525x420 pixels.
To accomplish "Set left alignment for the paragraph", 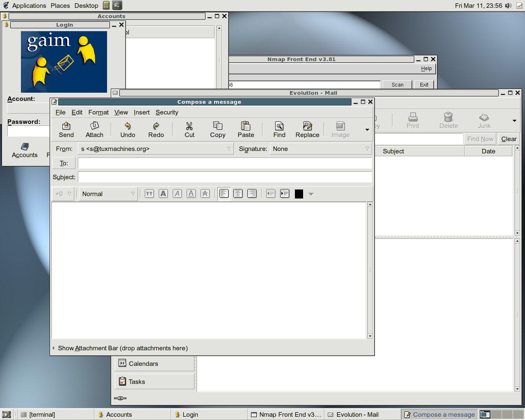I will pos(224,194).
